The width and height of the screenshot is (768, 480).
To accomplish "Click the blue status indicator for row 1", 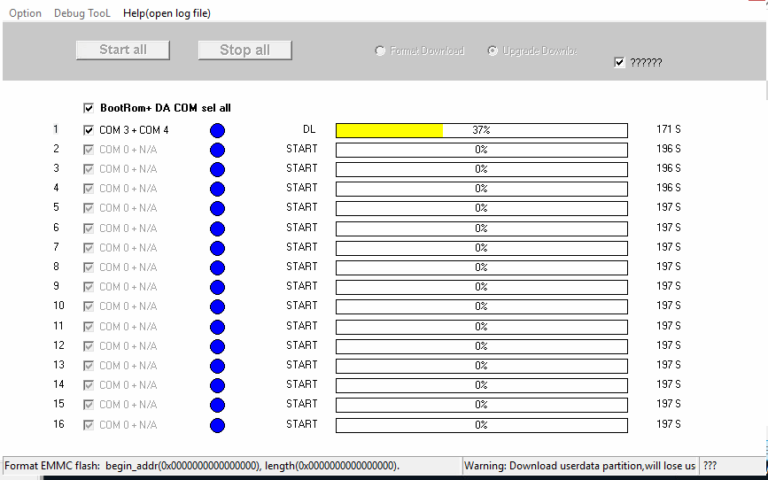I will (217, 130).
